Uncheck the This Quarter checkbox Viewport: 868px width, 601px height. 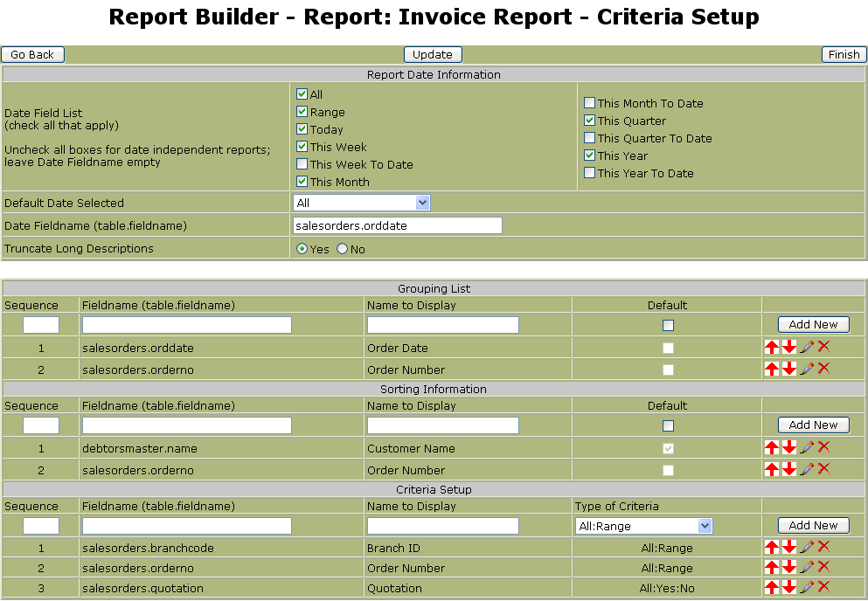pos(589,121)
